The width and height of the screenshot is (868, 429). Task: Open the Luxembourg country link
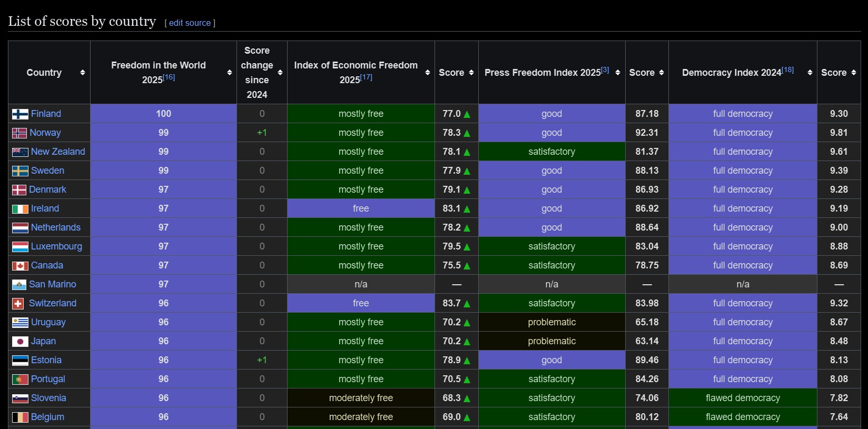[x=56, y=246]
